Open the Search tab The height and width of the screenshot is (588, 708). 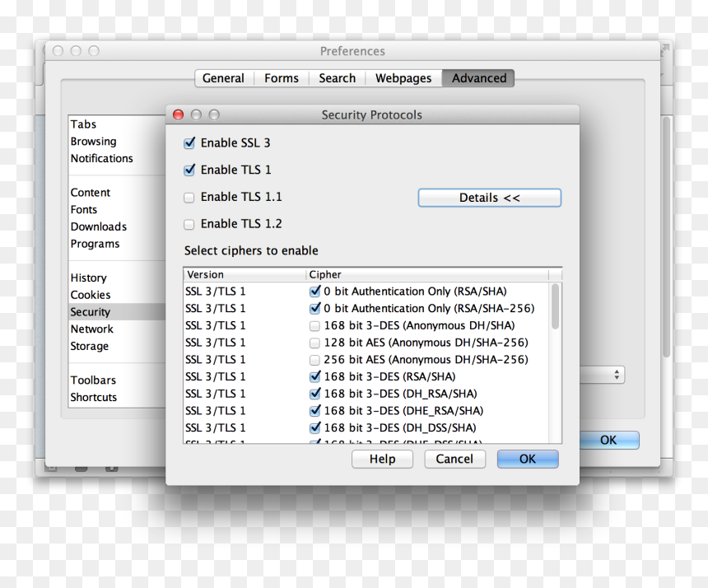pos(338,78)
